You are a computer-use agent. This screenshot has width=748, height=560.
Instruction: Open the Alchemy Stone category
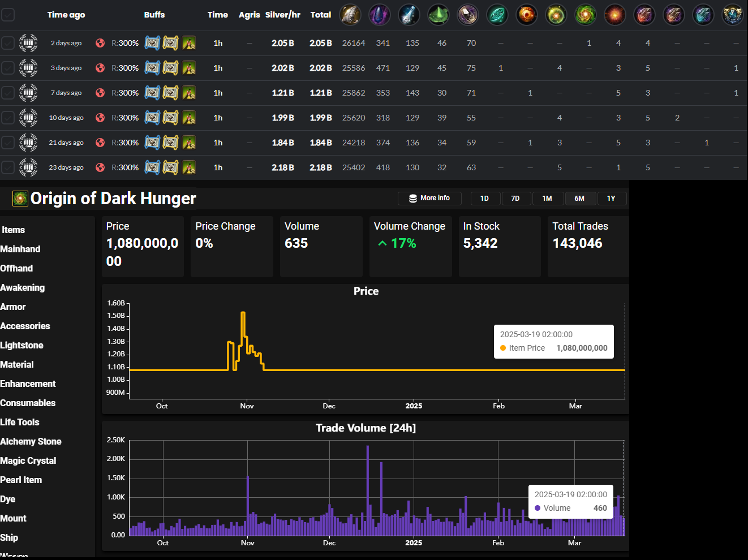pos(31,442)
